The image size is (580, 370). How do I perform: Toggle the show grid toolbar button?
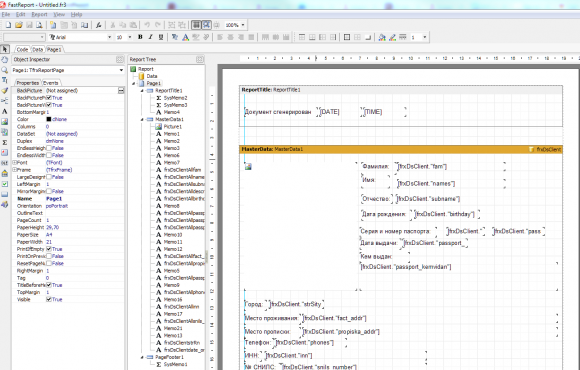pyautogui.click(x=196, y=25)
